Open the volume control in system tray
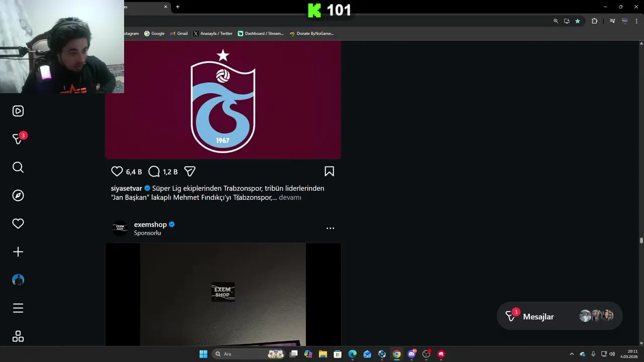 [612, 354]
